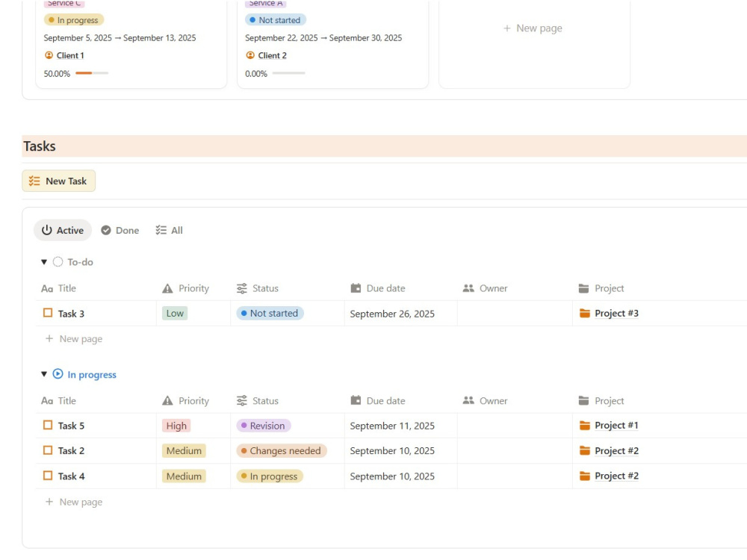
Task: Collapse the To-do group triangle
Action: 44,262
